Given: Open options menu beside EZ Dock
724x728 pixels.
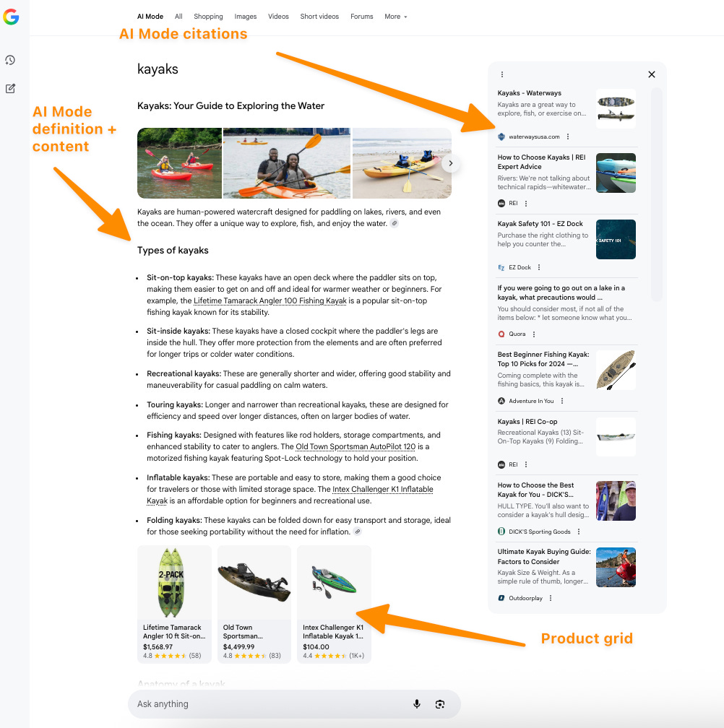Looking at the screenshot, I should tap(539, 267).
